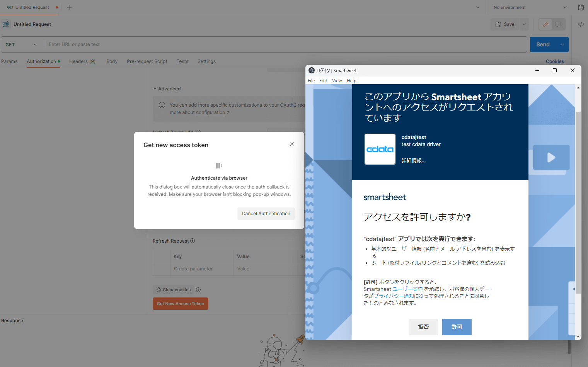Open the Send options dropdown arrow

[562, 44]
